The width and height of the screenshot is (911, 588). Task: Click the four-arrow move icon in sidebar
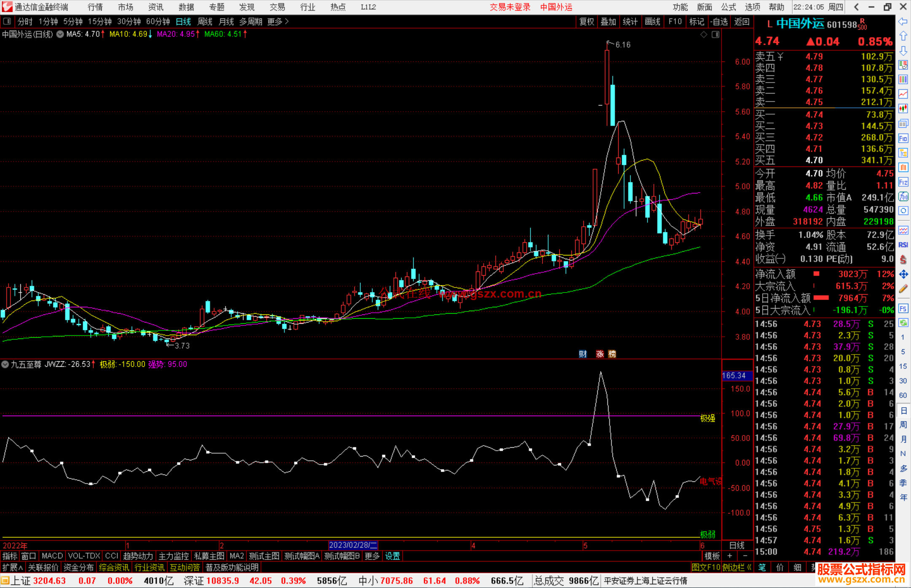click(903, 274)
